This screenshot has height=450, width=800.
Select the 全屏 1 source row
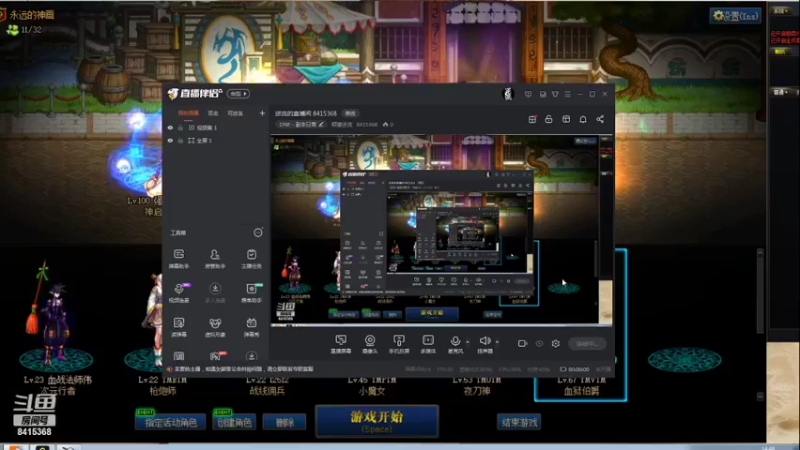pos(216,140)
